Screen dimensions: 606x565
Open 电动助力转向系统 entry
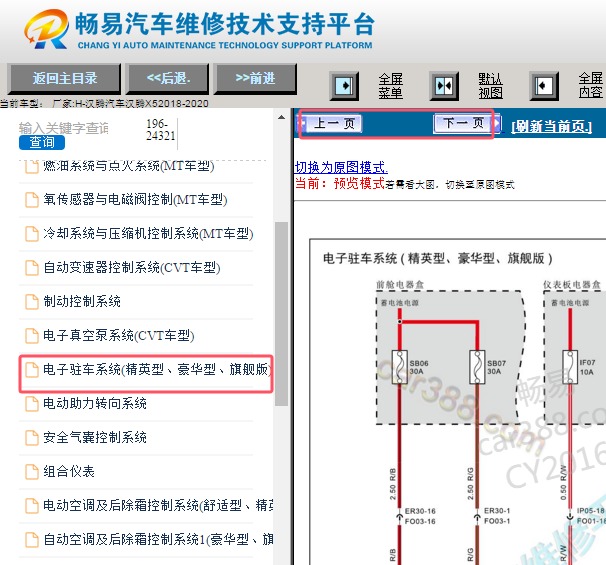[95, 403]
